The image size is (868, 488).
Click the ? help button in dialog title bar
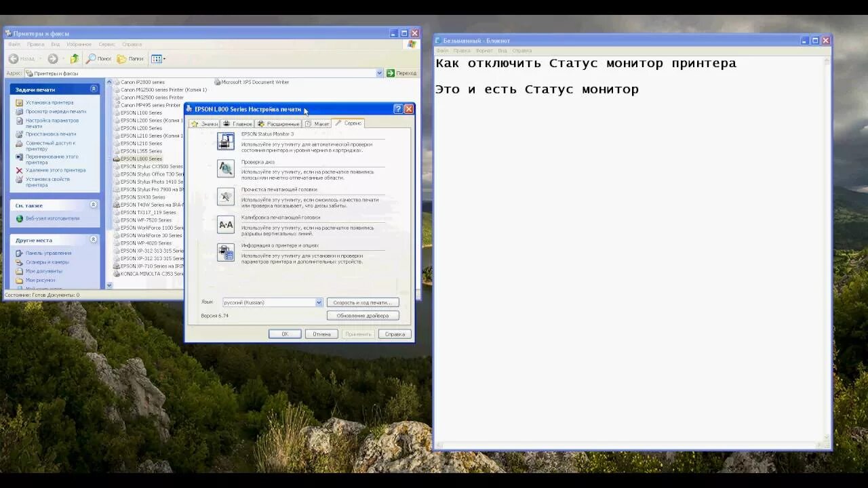click(x=399, y=109)
